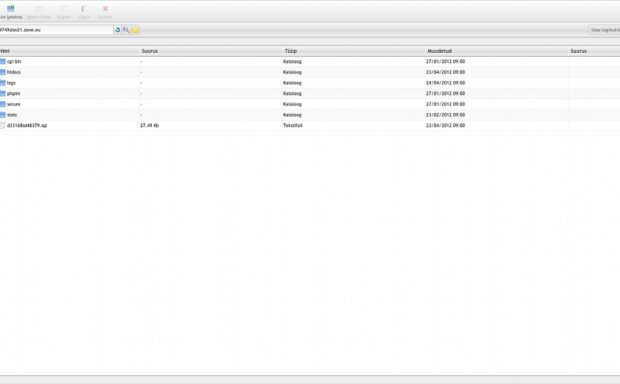Click Kataloog type in cgi-bin row
620x384 pixels.
[292, 62]
